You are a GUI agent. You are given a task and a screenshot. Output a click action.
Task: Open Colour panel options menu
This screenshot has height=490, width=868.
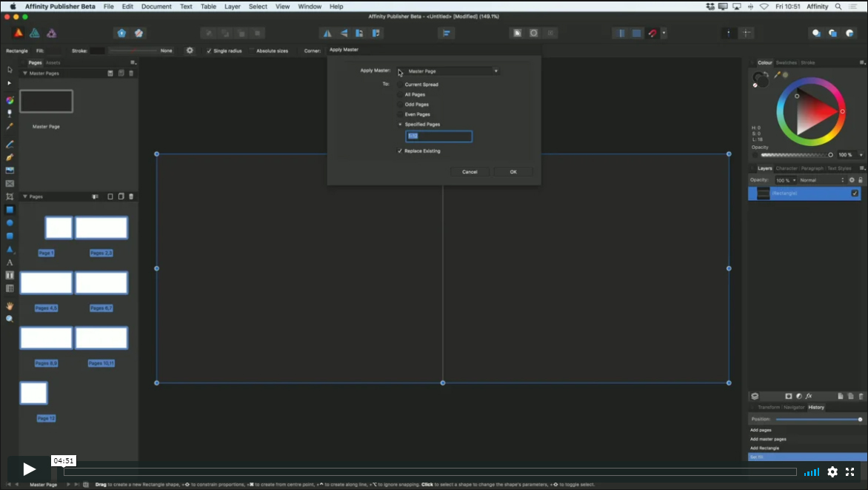point(862,62)
